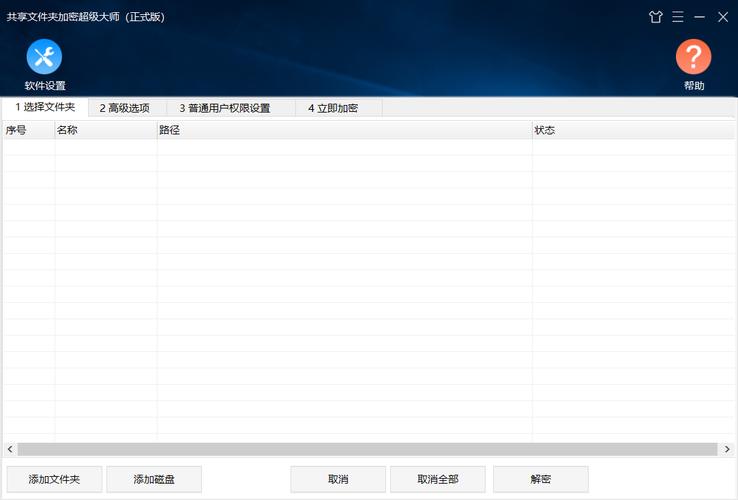
Task: Switch to the 1 选择文件夹 tab
Action: click(x=45, y=107)
